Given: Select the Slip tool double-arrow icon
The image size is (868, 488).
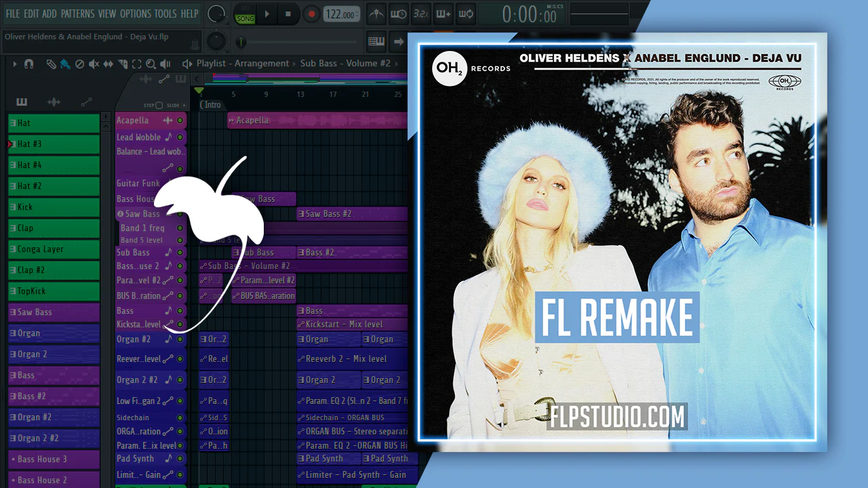Looking at the screenshot, I should [108, 64].
